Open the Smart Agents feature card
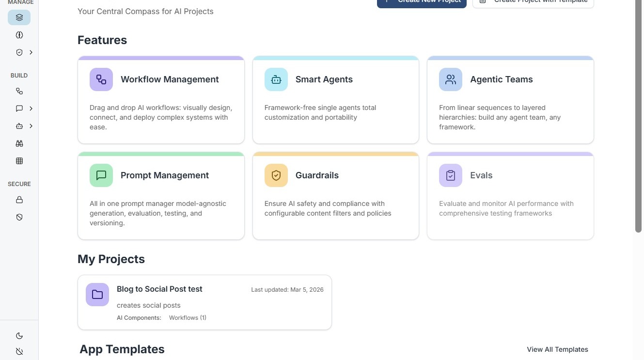The width and height of the screenshot is (644, 360). tap(335, 100)
